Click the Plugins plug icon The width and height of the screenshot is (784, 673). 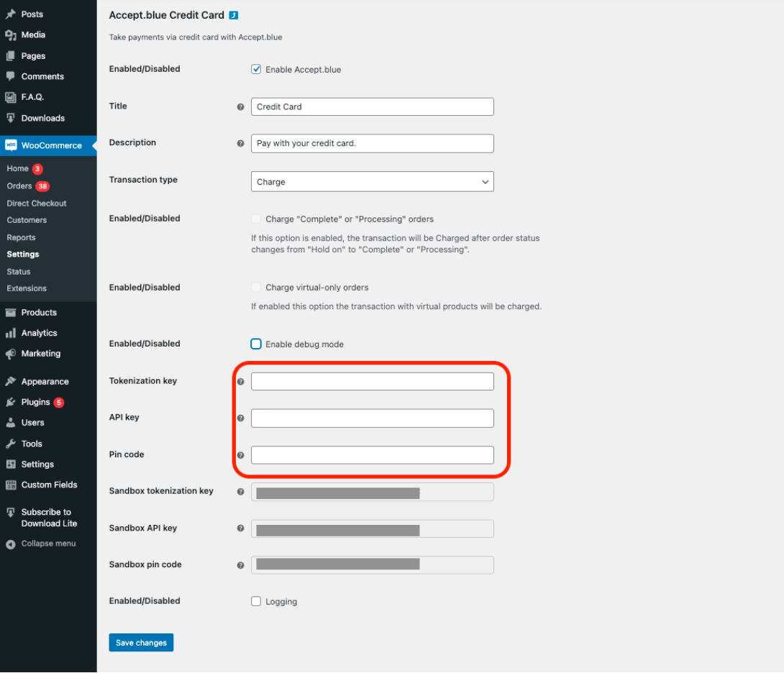point(11,402)
